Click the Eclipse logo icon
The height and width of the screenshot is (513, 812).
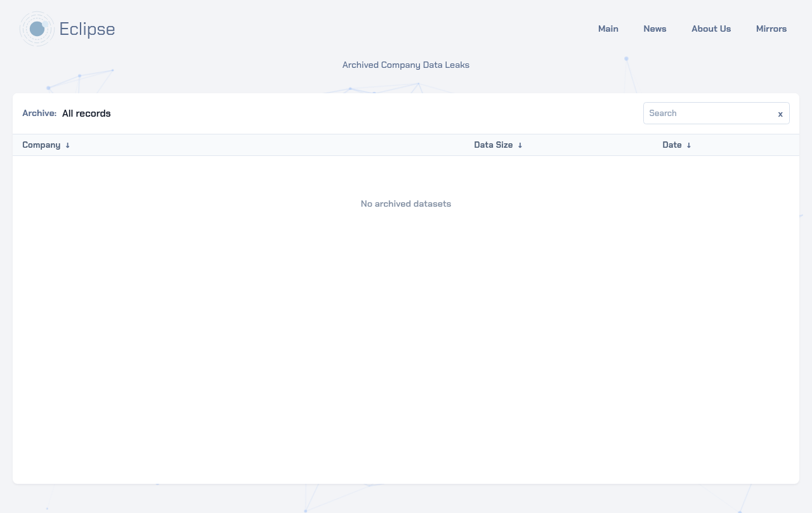point(37,29)
